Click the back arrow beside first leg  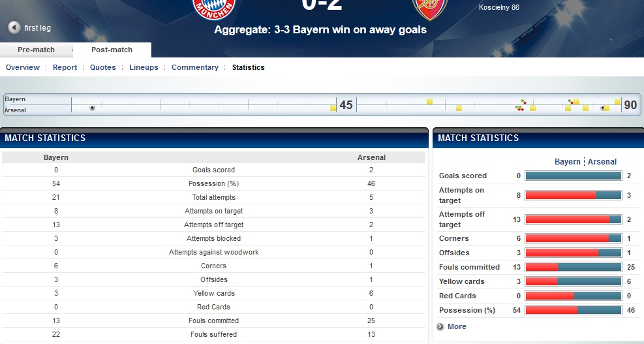point(14,27)
